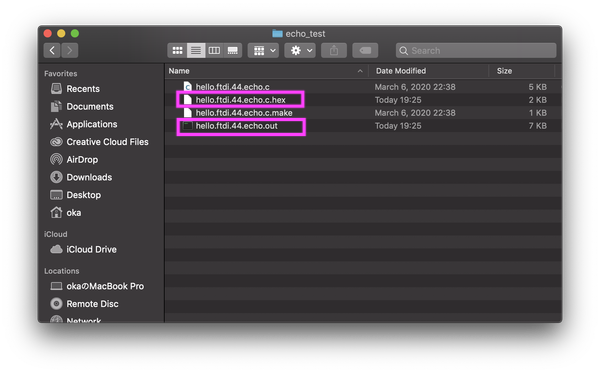This screenshot has height=373, width=600.
Task: Focus the Search field
Action: [476, 50]
